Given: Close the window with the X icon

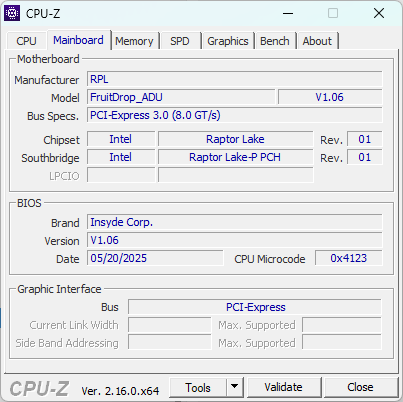Looking at the screenshot, I should (379, 13).
